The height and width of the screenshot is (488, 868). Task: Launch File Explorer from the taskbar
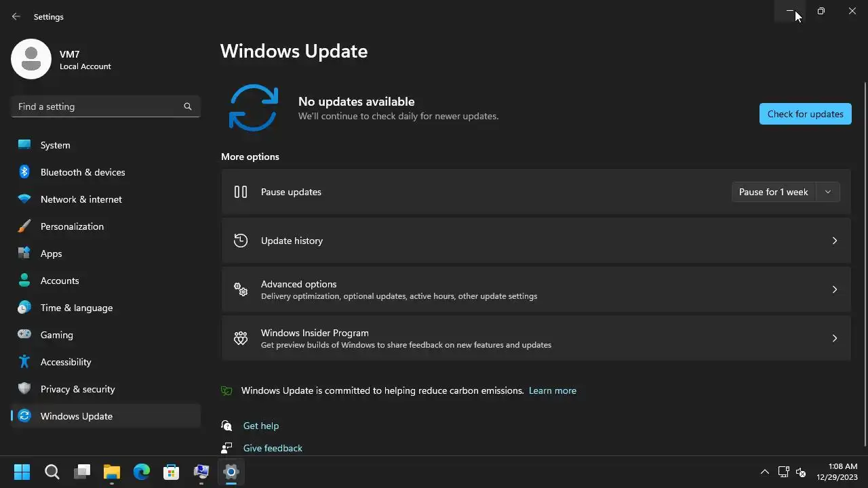(x=112, y=472)
